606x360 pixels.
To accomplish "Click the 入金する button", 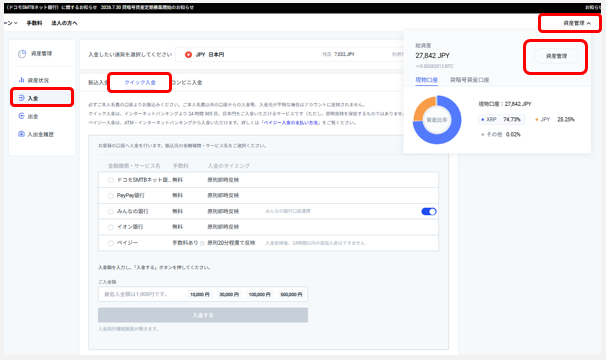I will tap(203, 315).
